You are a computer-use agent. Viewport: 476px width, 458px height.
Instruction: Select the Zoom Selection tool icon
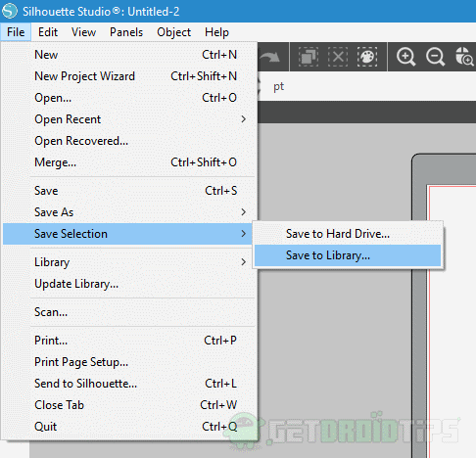[x=464, y=57]
